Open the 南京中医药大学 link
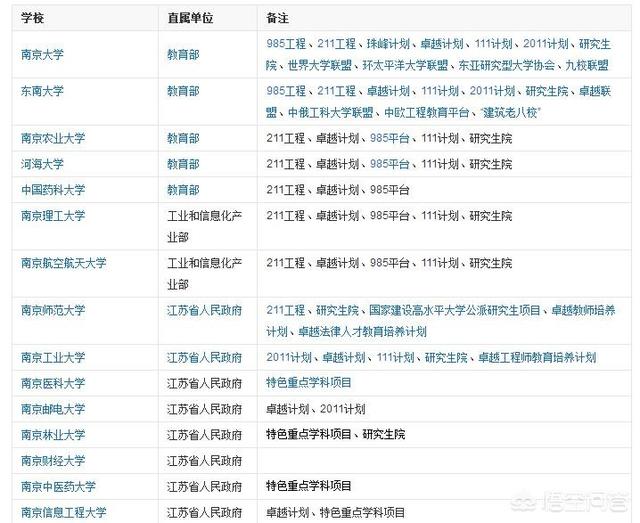This screenshot has height=523, width=640. tap(58, 486)
